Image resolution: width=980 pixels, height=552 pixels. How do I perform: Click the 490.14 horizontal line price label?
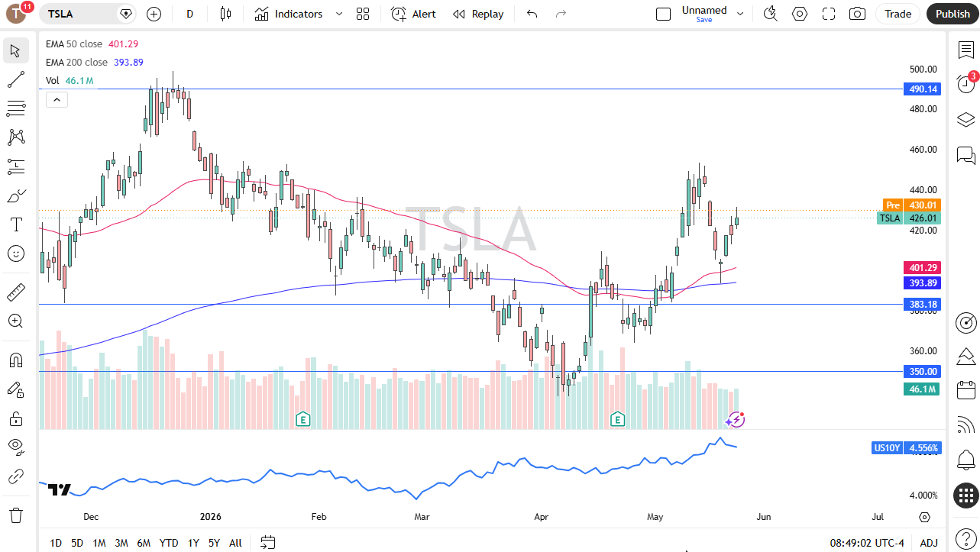(x=923, y=89)
